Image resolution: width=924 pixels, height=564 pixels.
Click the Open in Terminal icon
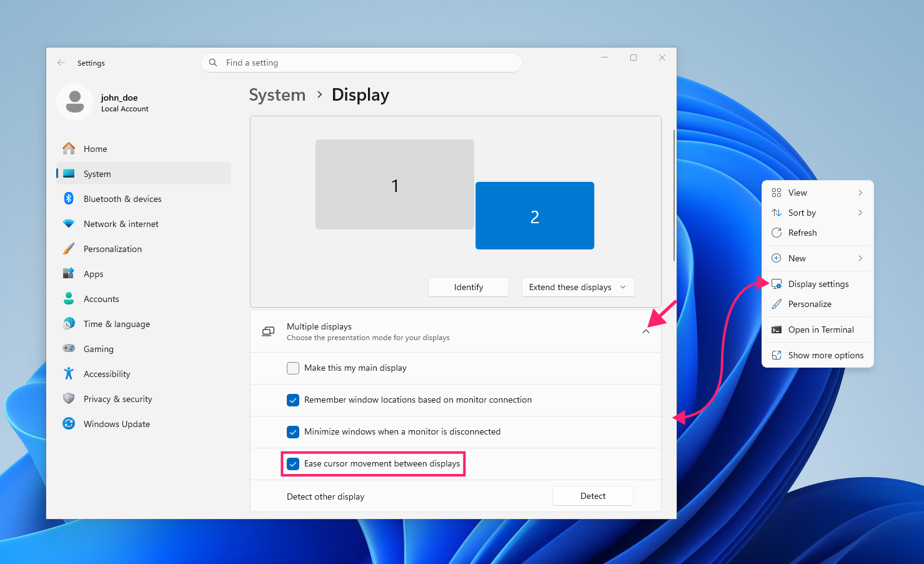(777, 330)
